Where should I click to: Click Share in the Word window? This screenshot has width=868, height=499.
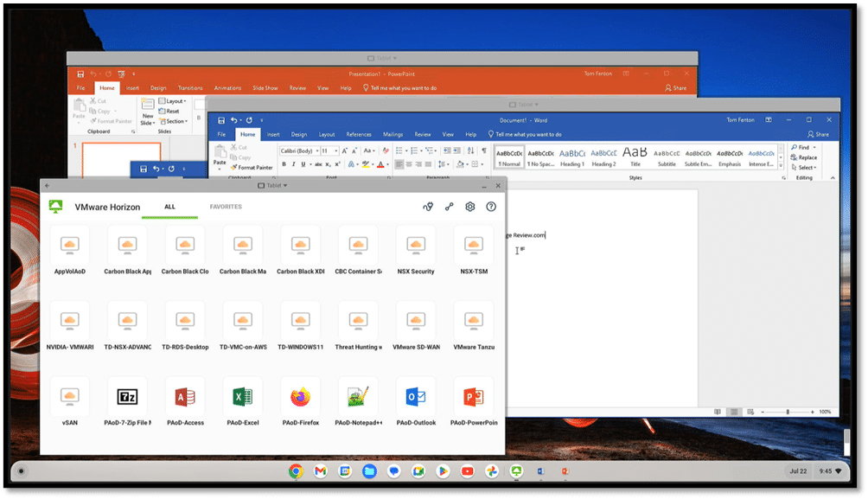tap(818, 135)
